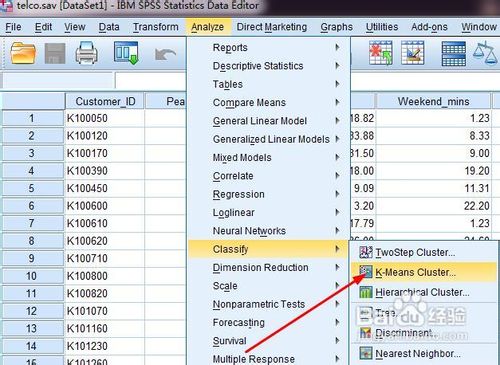Open the File menu
The width and height of the screenshot is (500, 365).
tap(13, 27)
